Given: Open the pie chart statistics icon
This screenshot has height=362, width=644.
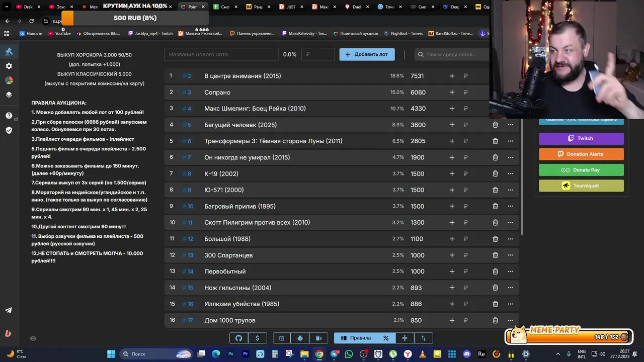Looking at the screenshot, I should [x=9, y=80].
